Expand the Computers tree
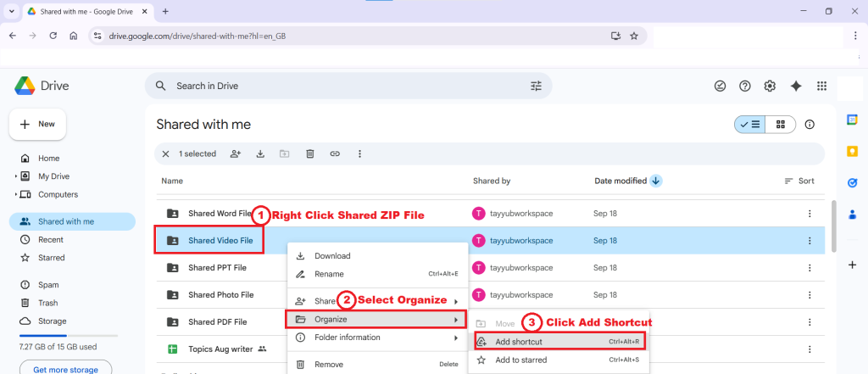Image resolution: width=868 pixels, height=374 pixels. 16,194
